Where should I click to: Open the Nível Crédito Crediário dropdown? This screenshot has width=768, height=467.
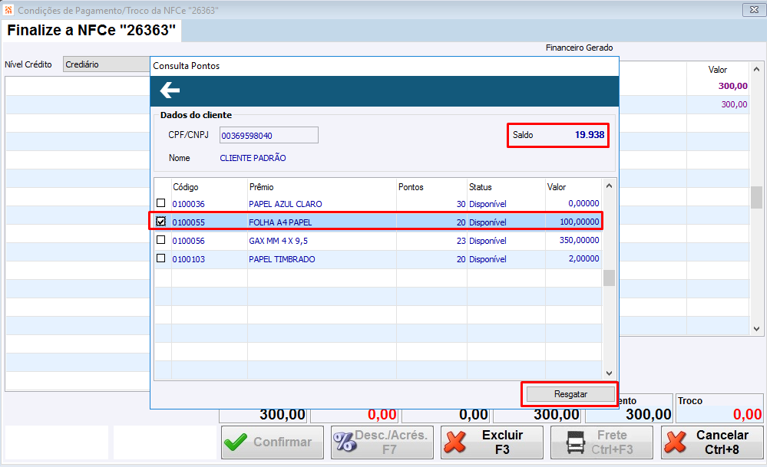[106, 64]
